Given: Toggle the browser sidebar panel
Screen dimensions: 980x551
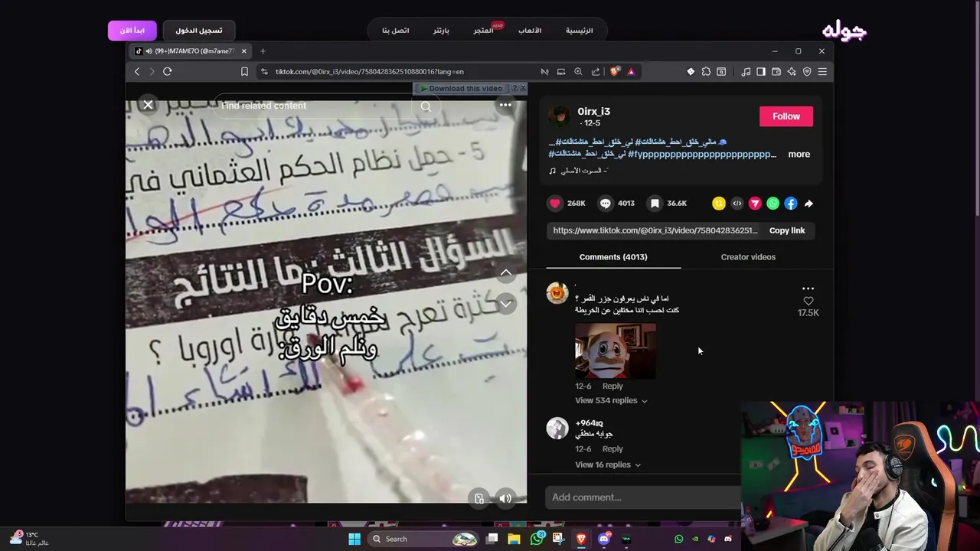Looking at the screenshot, I should click(761, 71).
